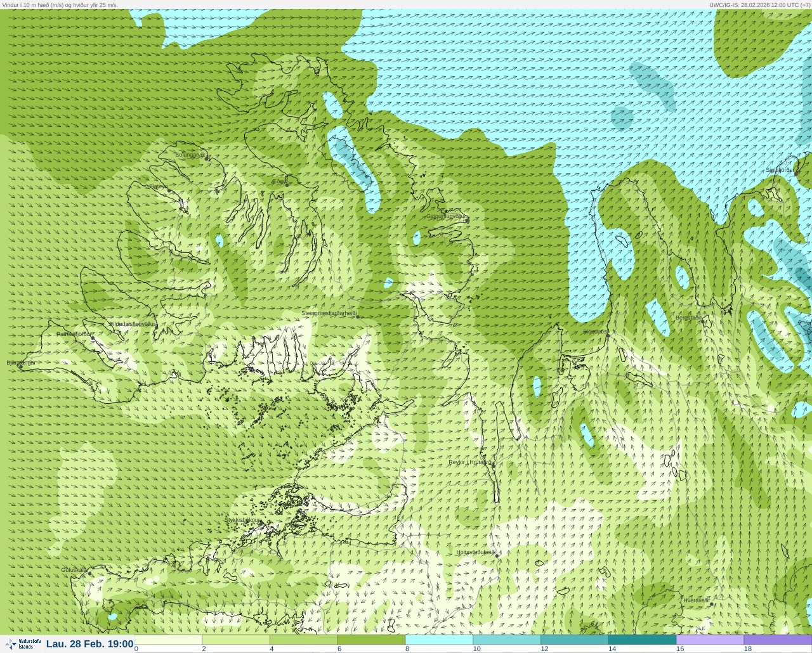Click the Siglufjörður station label
The width and height of the screenshot is (812, 653).
pyautogui.click(x=780, y=170)
